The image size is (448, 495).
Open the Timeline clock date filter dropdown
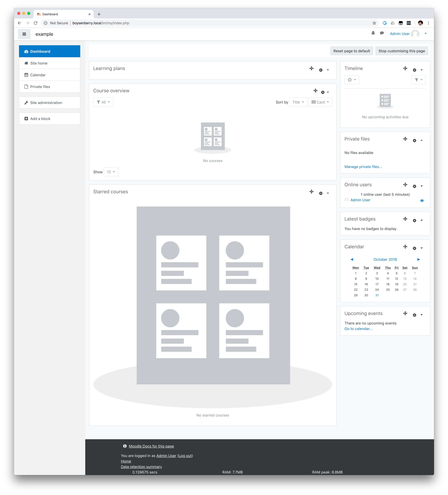click(351, 80)
